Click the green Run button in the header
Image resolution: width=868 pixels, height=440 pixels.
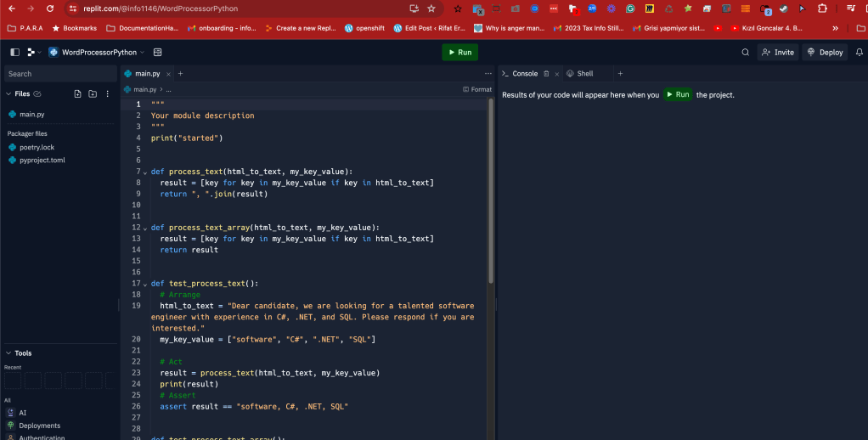pyautogui.click(x=460, y=52)
